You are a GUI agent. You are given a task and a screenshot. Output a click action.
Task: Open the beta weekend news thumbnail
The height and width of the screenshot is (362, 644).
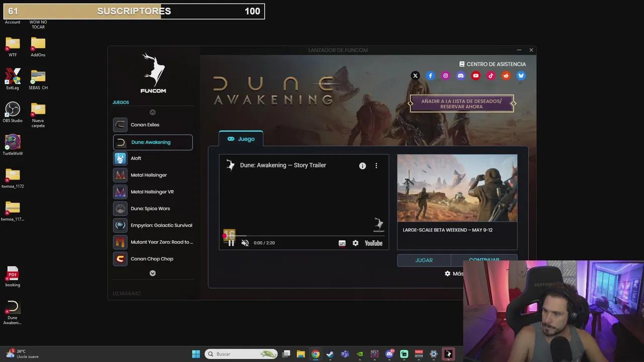pyautogui.click(x=457, y=188)
